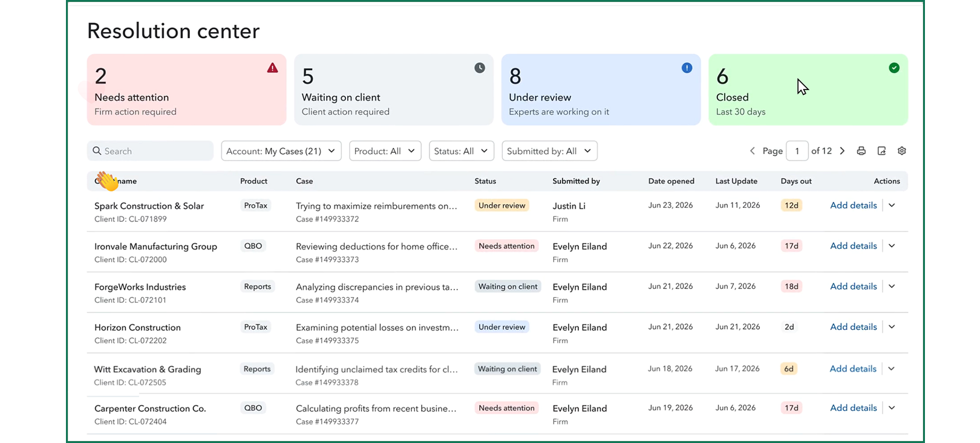Screen dimensions: 980x443
Task: Sort by Case column header
Action: [x=304, y=181]
